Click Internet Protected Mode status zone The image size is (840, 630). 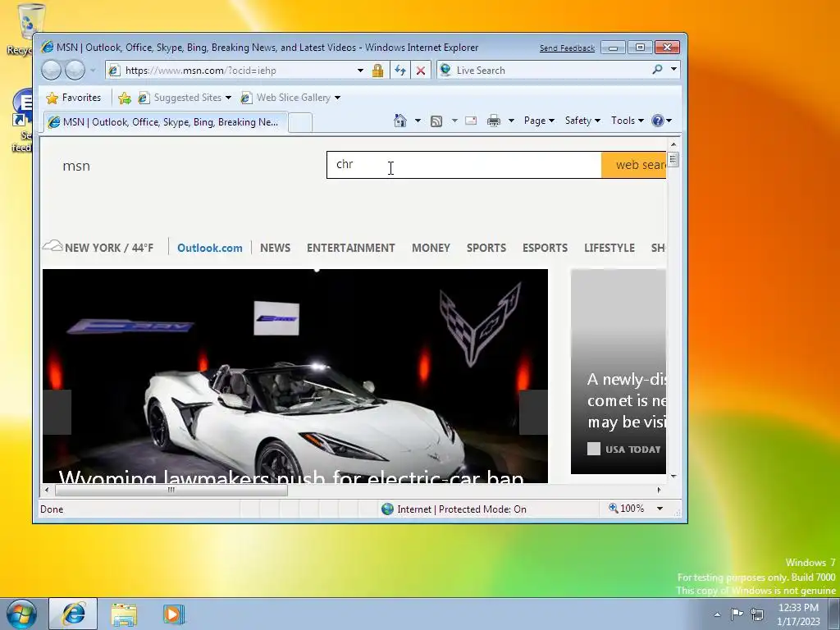454,509
